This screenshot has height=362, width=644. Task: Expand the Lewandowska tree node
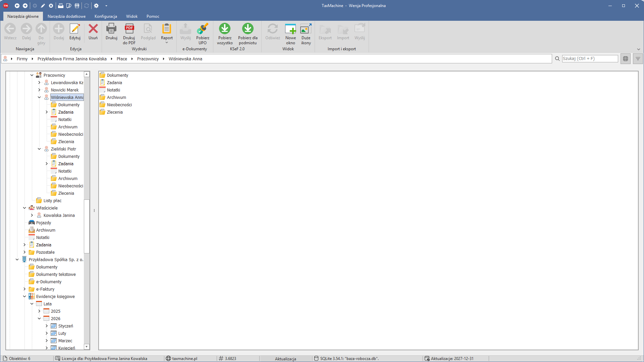[x=39, y=82]
